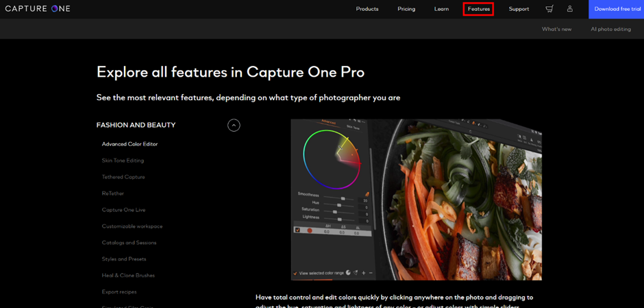Select Heal & Clone Brushes feature

click(x=128, y=276)
